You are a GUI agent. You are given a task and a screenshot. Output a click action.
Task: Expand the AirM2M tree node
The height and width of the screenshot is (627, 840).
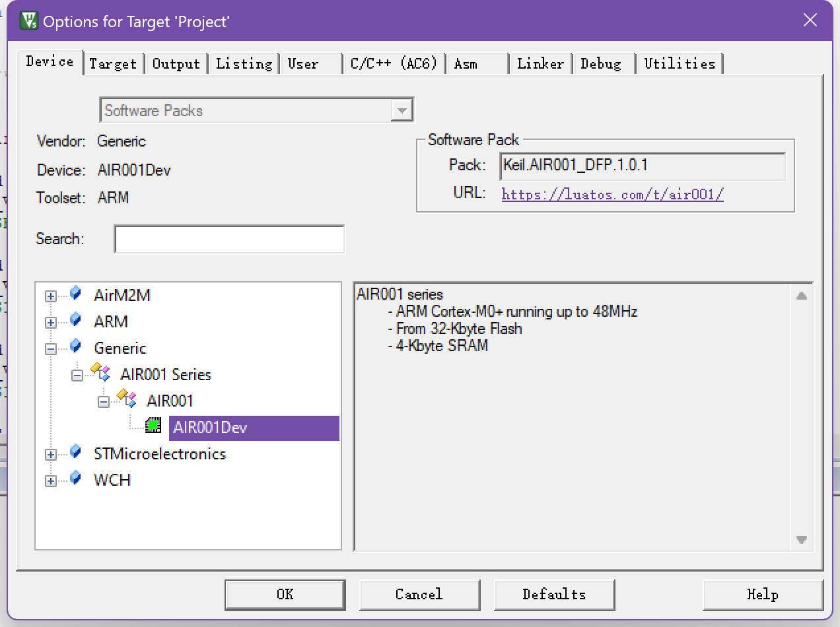click(x=51, y=296)
